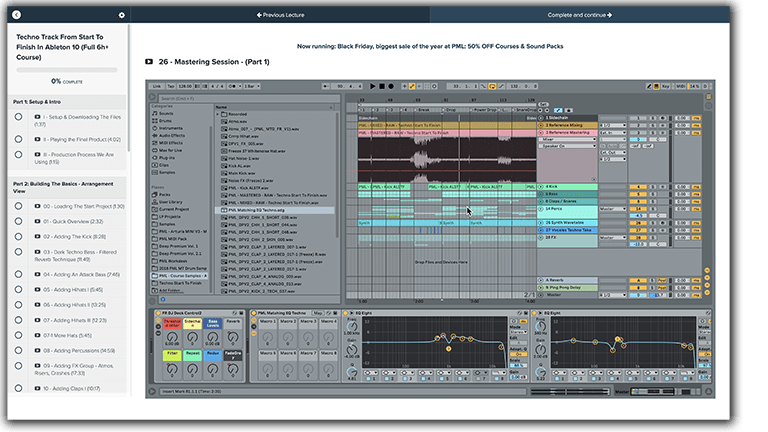The width and height of the screenshot is (768, 432).
Task: Unfold the 4 Kick track
Action: tap(541, 187)
